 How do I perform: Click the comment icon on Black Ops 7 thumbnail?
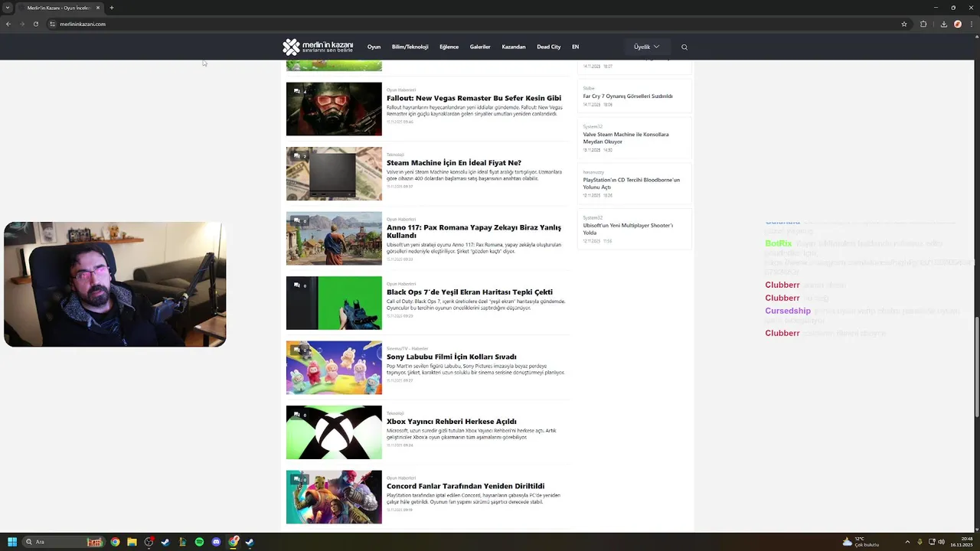(297, 285)
